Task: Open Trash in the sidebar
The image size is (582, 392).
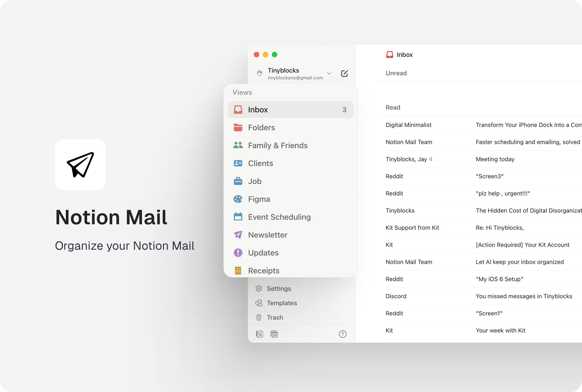Action: [x=301, y=317]
